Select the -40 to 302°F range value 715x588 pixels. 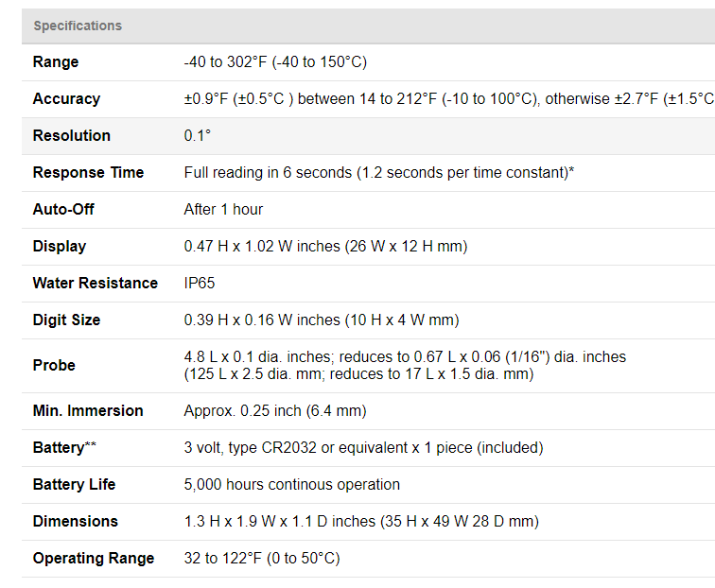click(x=274, y=62)
